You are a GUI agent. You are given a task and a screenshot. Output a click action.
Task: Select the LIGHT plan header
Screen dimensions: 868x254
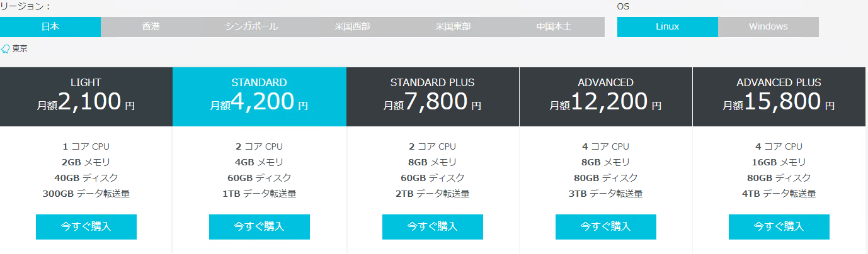pos(86,97)
